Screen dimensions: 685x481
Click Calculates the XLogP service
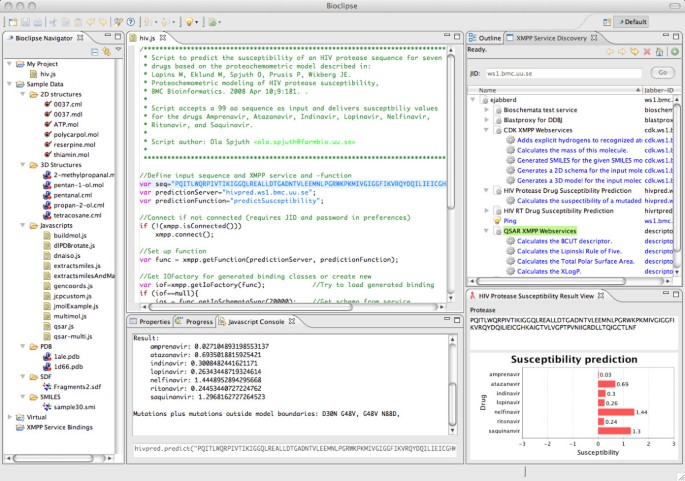coord(549,271)
